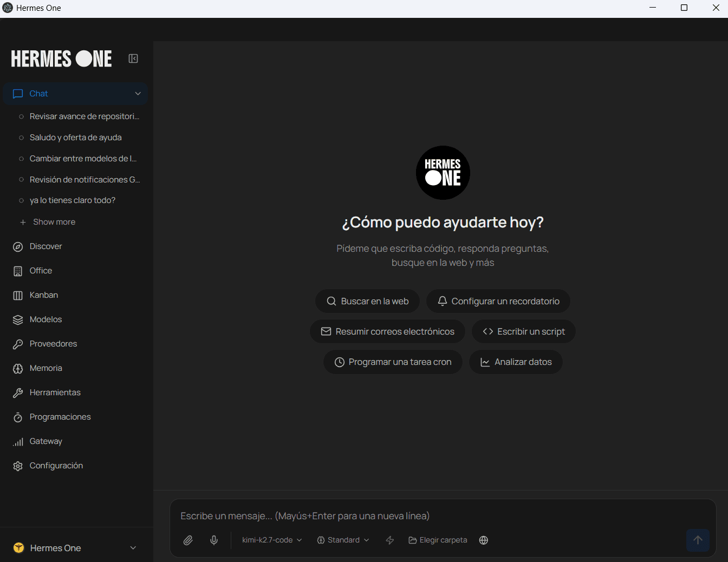Open the Office building icon
This screenshot has width=728, height=562.
pos(18,271)
